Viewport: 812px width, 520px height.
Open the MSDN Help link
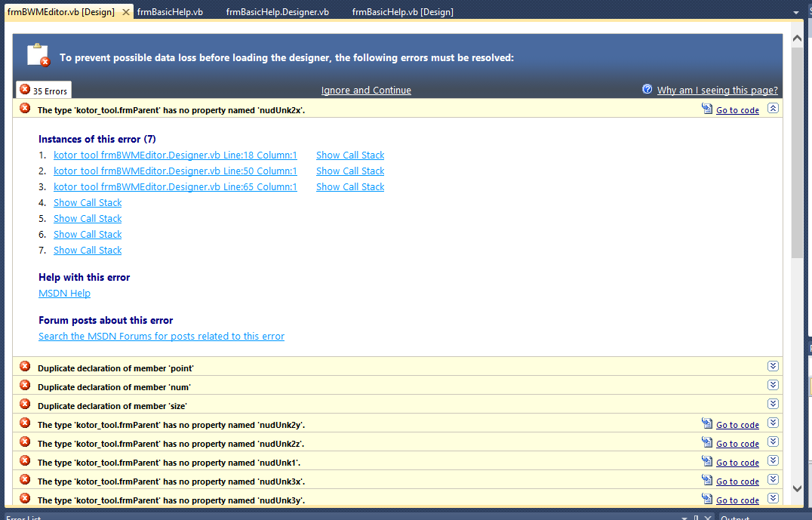coord(64,294)
